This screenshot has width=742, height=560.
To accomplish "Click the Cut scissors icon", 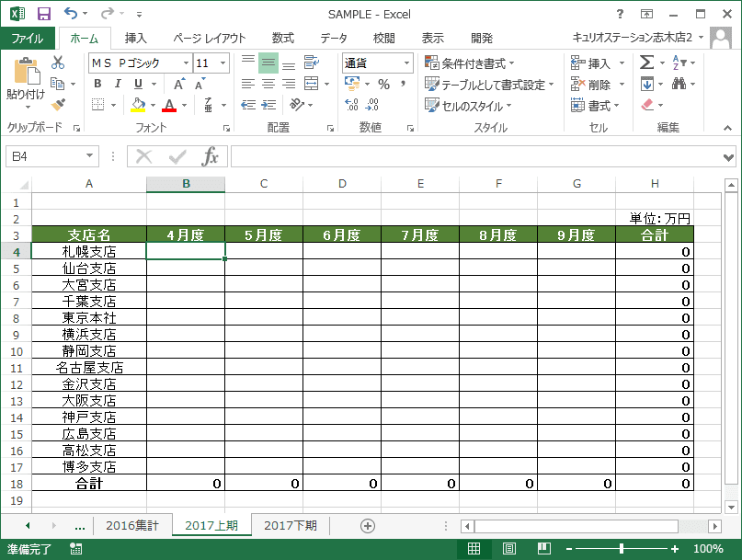I will coord(58,63).
